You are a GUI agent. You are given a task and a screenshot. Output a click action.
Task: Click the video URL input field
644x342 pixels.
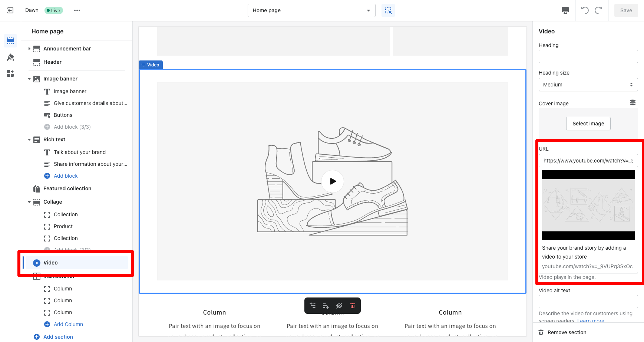pos(588,161)
